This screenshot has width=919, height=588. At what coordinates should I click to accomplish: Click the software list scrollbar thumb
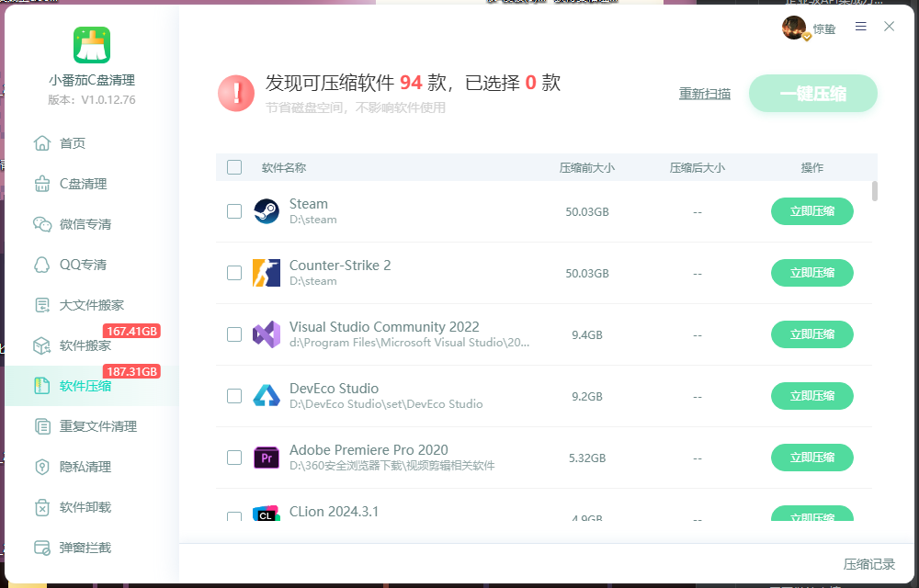tap(875, 191)
